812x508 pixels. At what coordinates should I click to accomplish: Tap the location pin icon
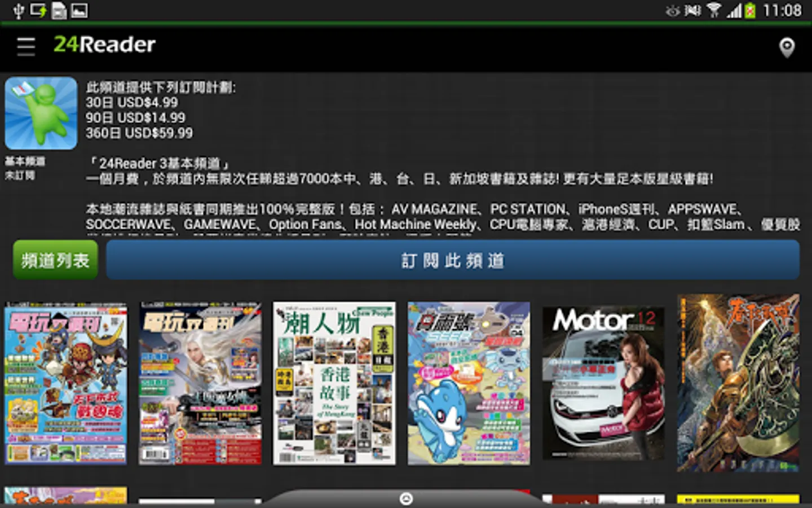click(787, 48)
